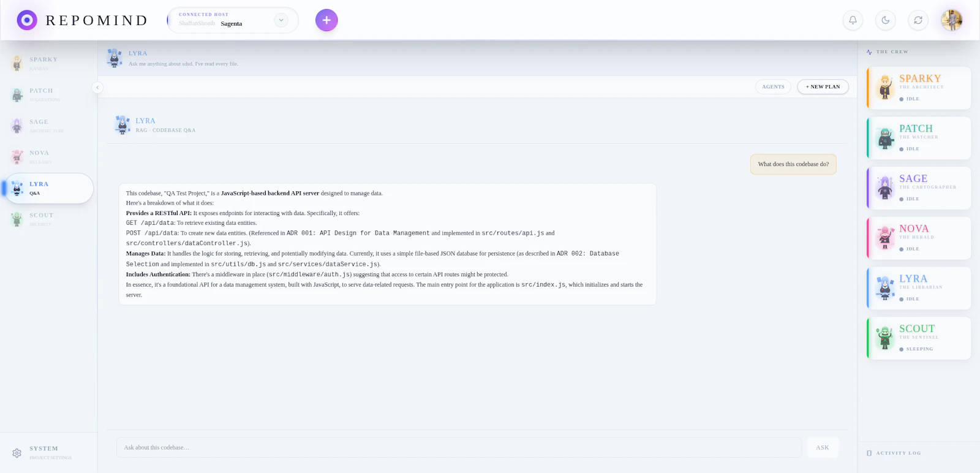Click the New Plan button
Screen dimensions: 980x473
tap(823, 87)
